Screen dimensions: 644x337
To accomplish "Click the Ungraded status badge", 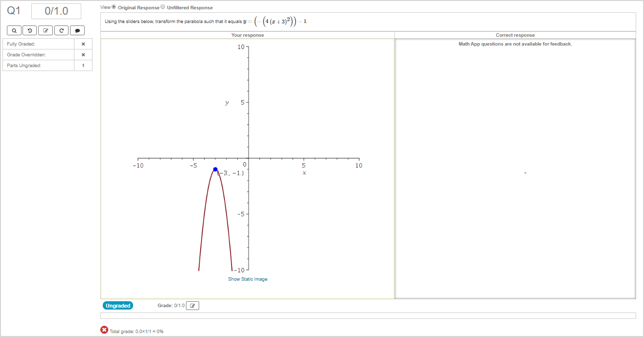I will click(117, 305).
